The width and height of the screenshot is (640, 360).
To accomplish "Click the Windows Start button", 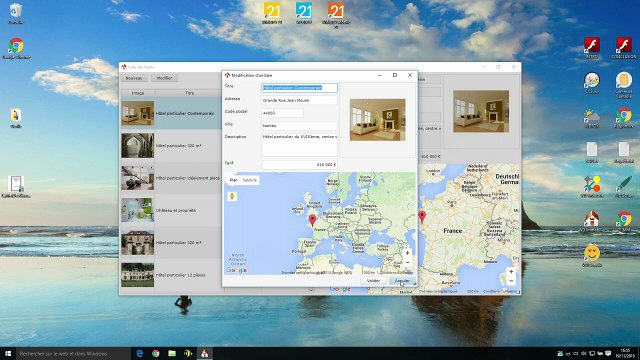I will pos(8,353).
